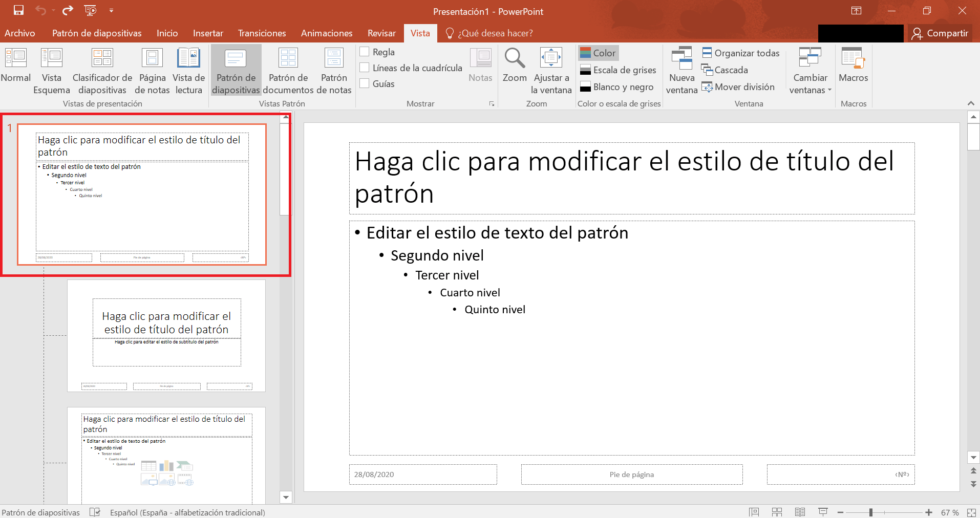Click the date footer placeholder 28/08/2020
The image size is (980, 518).
click(x=423, y=474)
